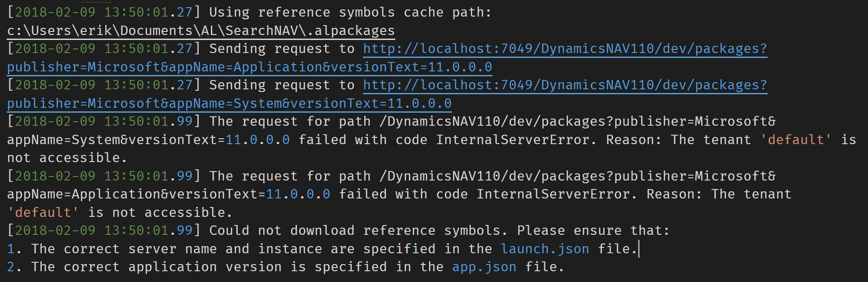Open the .alpackages cache path link
Viewport: 868px width, 282px height.
(x=201, y=31)
